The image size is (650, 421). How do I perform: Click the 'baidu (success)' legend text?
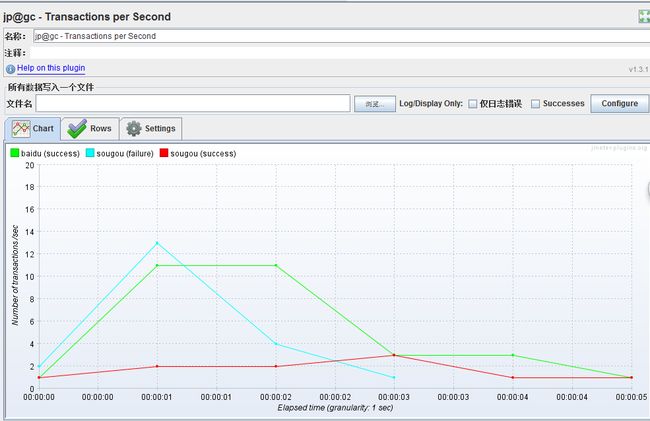(x=50, y=153)
